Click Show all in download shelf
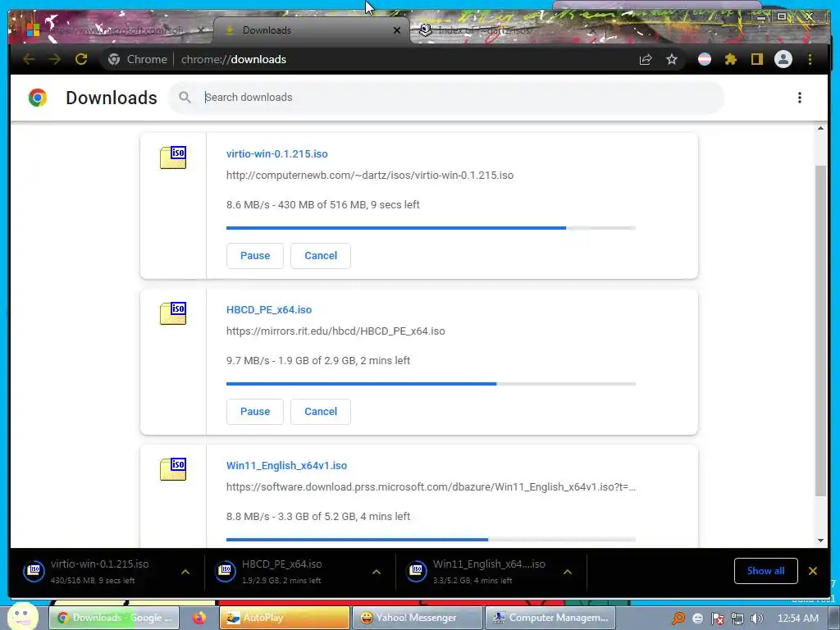The height and width of the screenshot is (630, 840). pos(765,571)
